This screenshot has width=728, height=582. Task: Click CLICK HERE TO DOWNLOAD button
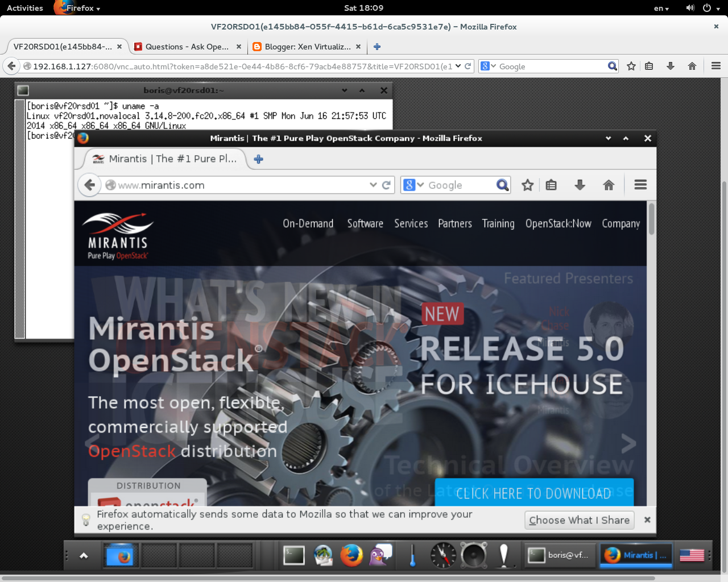(534, 493)
